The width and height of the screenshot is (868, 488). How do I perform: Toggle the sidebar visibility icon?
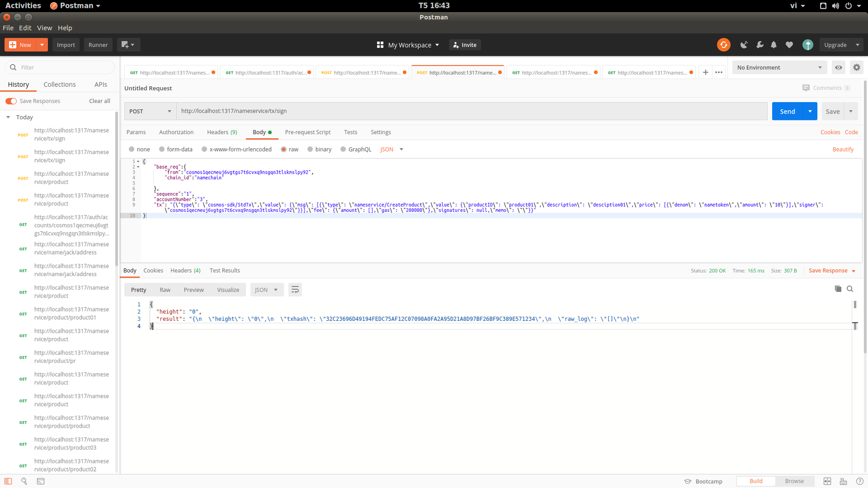tap(8, 481)
